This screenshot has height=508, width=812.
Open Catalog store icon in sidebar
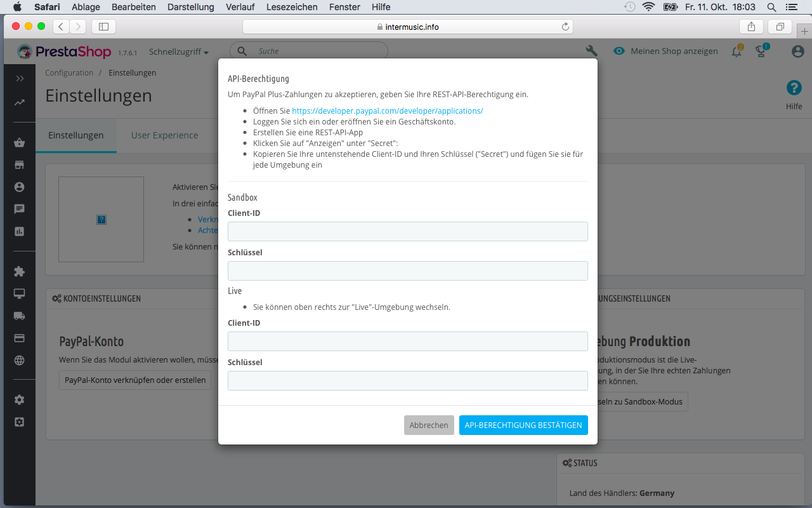click(x=20, y=165)
